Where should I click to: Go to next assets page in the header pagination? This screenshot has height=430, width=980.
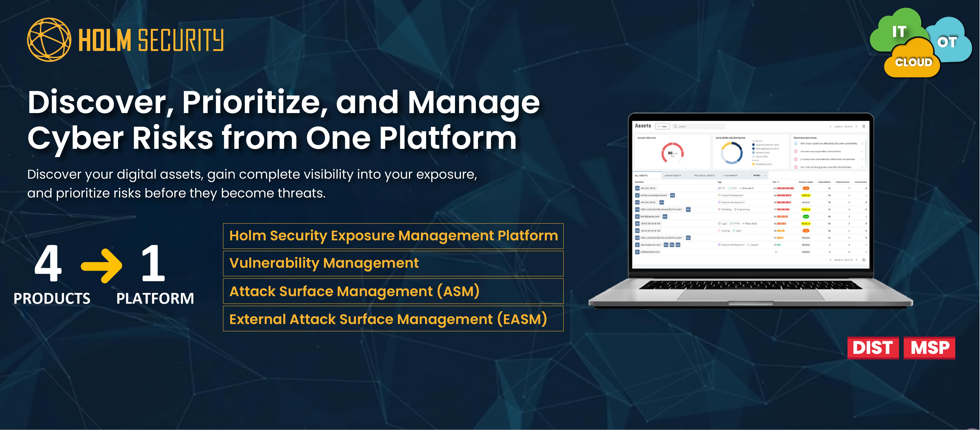pos(856,126)
